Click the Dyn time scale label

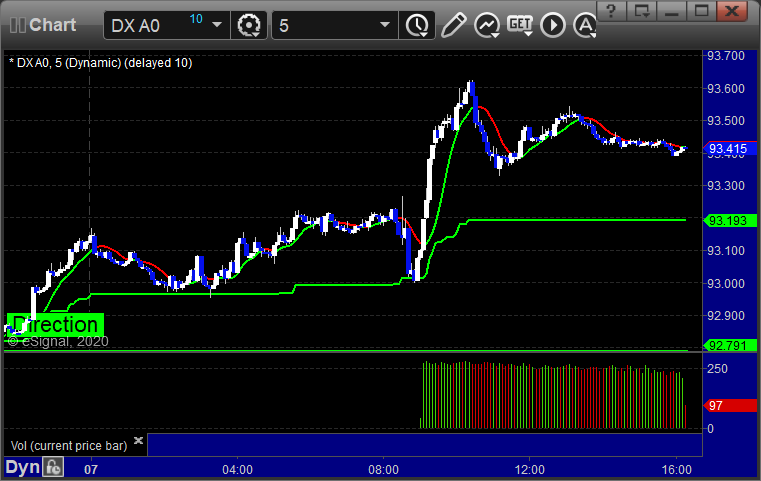(22, 467)
